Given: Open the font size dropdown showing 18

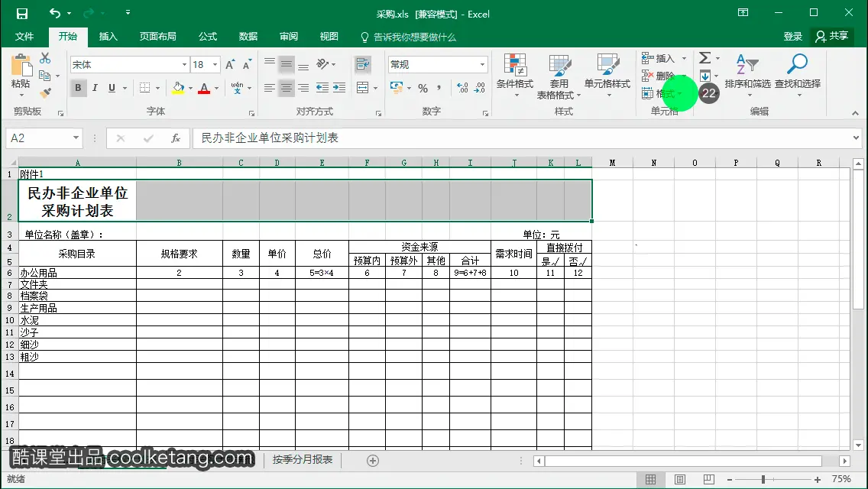Looking at the screenshot, I should click(215, 65).
